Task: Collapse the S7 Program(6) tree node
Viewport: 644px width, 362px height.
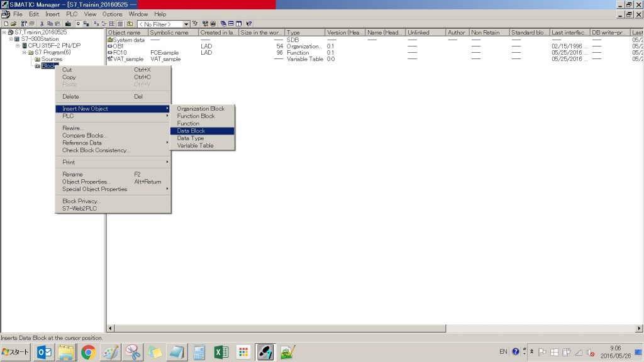Action: click(25, 53)
